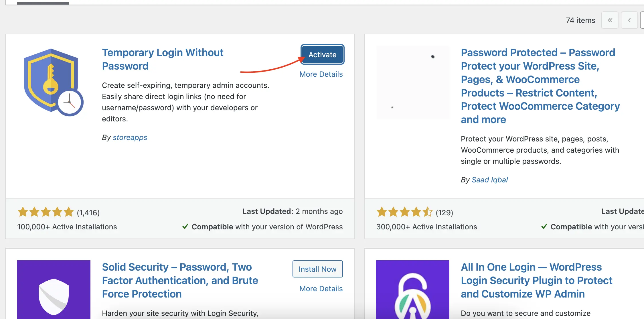Click the (129) ratings count link
Screen dimensions: 644x319
tap(444, 213)
